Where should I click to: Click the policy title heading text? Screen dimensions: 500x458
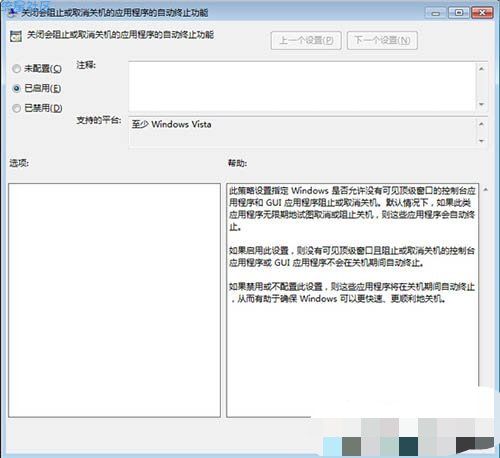coord(120,35)
